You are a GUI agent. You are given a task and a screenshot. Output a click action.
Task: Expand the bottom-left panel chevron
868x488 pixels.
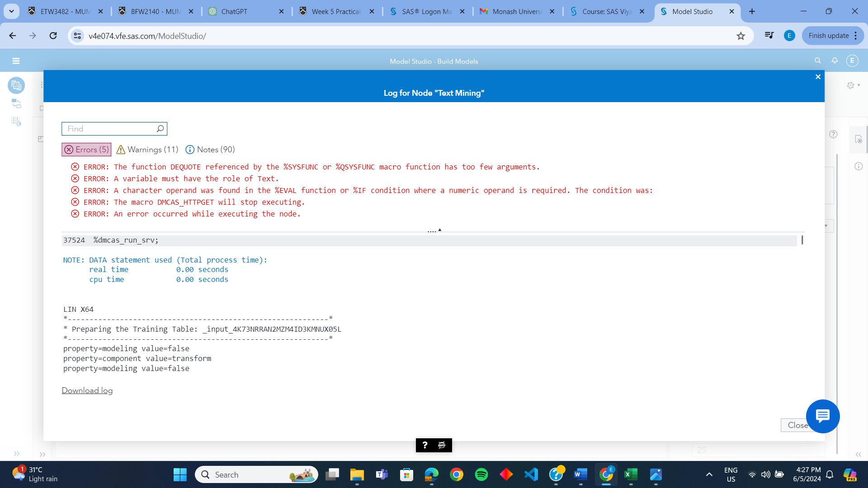(x=17, y=454)
